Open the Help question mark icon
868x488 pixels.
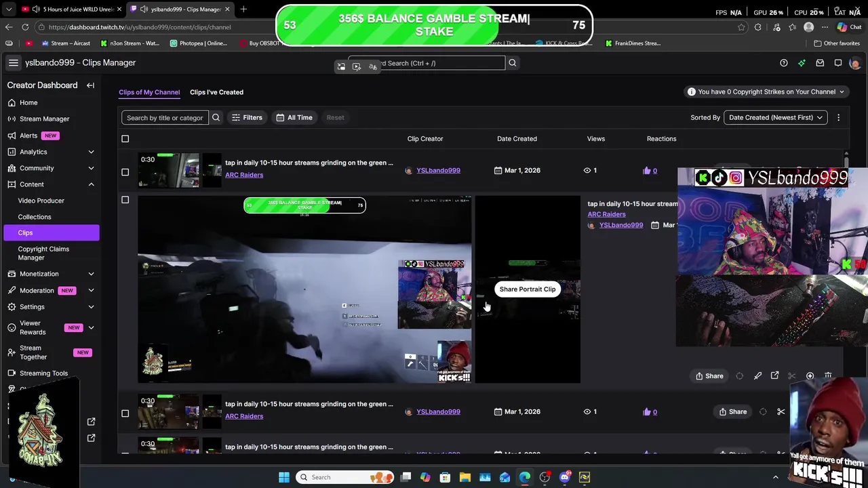coord(784,63)
